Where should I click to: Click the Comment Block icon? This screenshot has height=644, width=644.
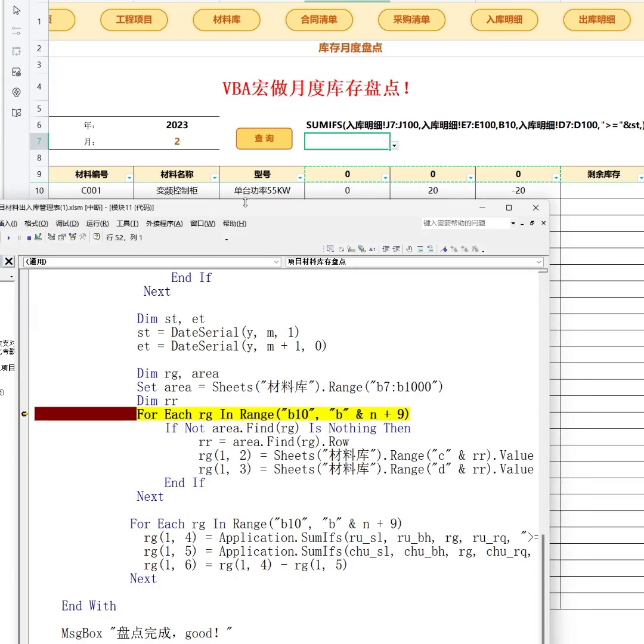[x=420, y=249]
